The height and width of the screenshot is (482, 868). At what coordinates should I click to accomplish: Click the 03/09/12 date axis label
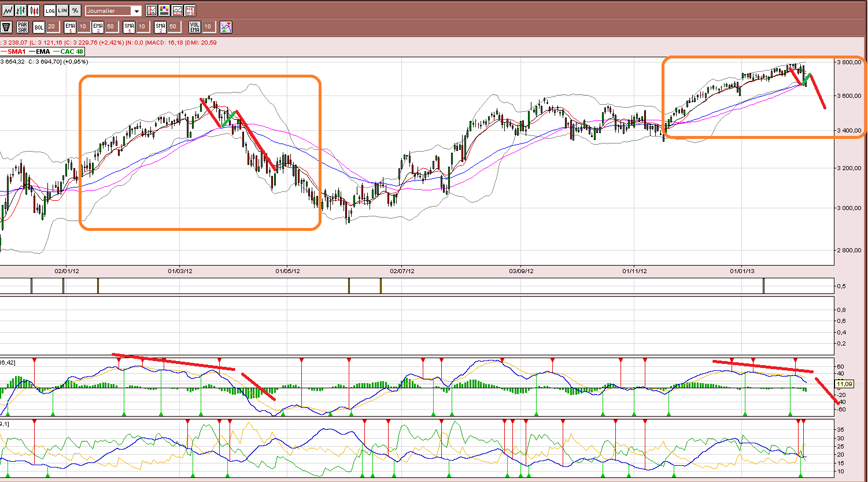click(x=521, y=270)
